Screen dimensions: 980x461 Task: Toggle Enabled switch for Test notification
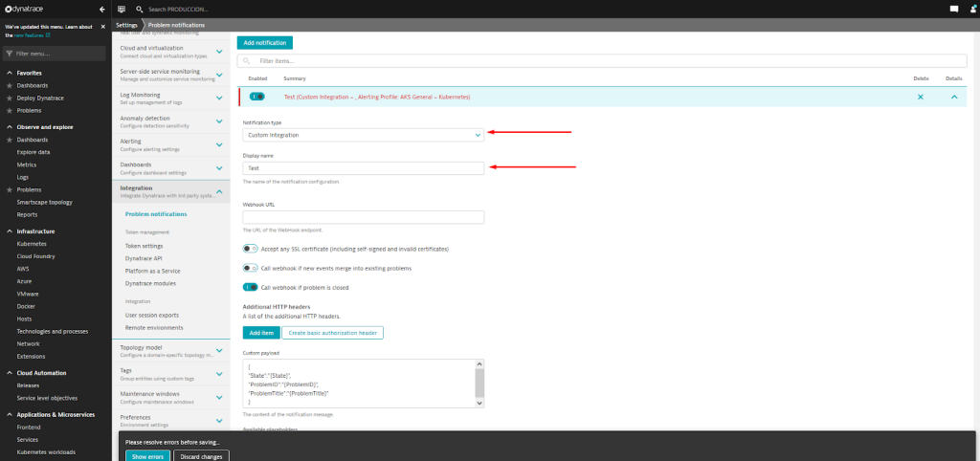click(256, 97)
